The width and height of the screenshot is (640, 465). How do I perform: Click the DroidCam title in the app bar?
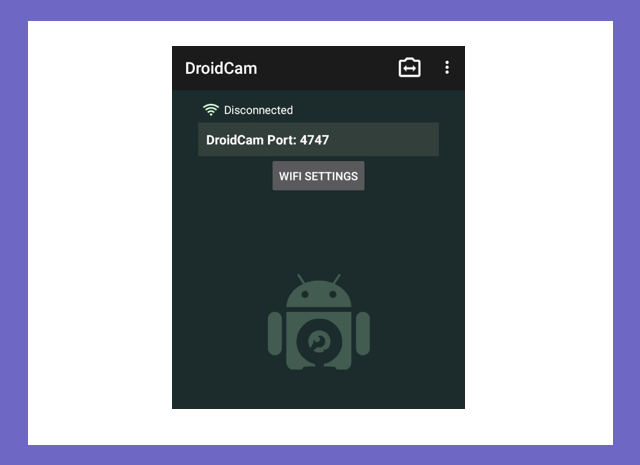[221, 68]
